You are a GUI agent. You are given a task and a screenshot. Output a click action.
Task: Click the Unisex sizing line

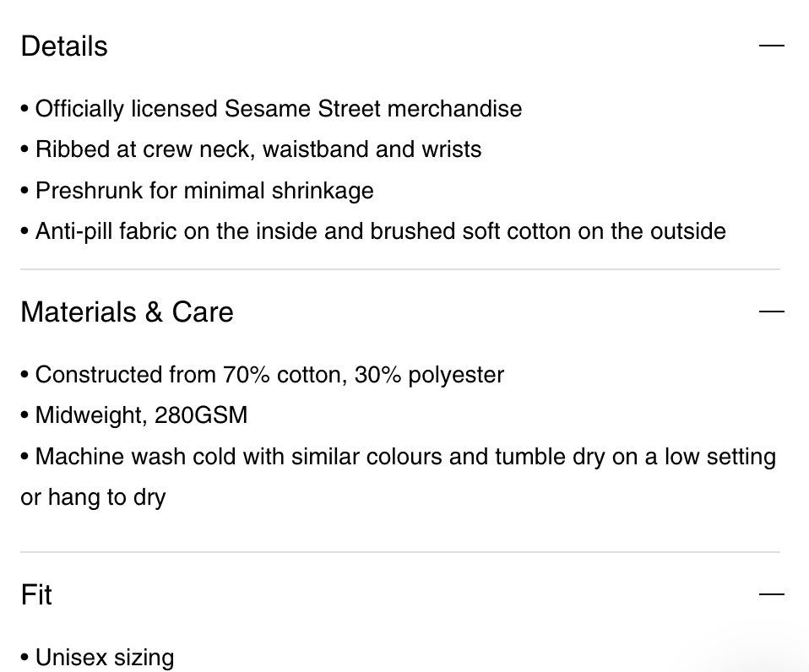(97, 658)
